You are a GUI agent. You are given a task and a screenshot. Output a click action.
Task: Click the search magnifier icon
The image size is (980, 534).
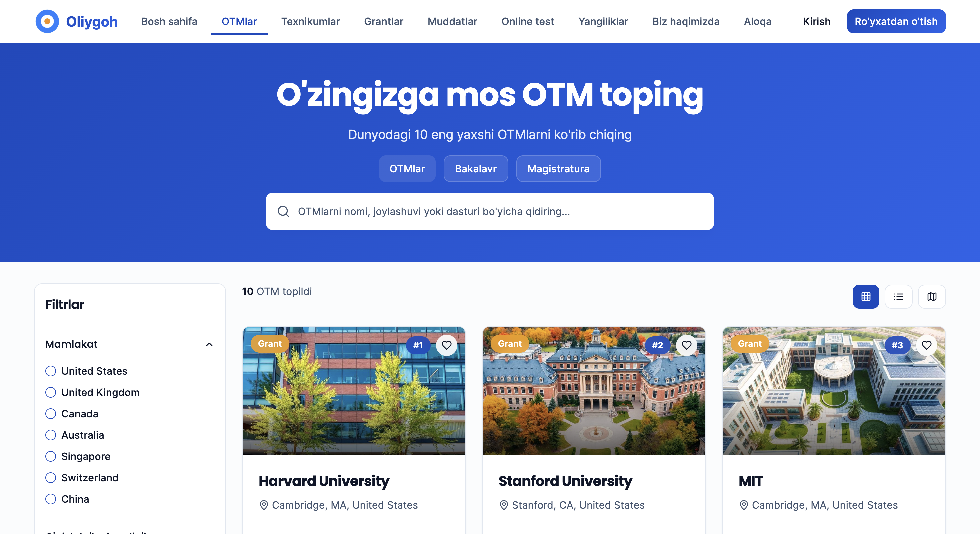tap(283, 211)
